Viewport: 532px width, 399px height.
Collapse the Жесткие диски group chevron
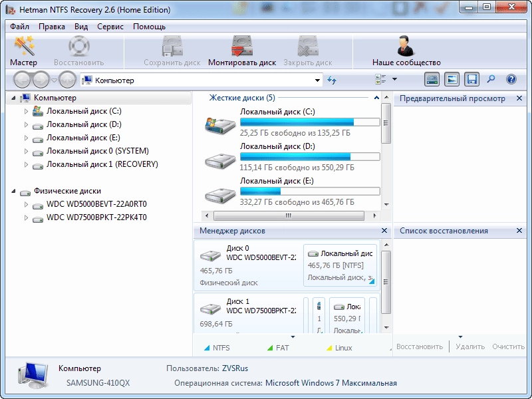[x=376, y=98]
